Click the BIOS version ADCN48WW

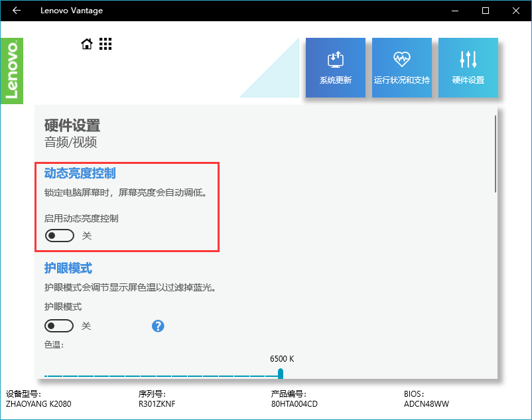click(427, 403)
